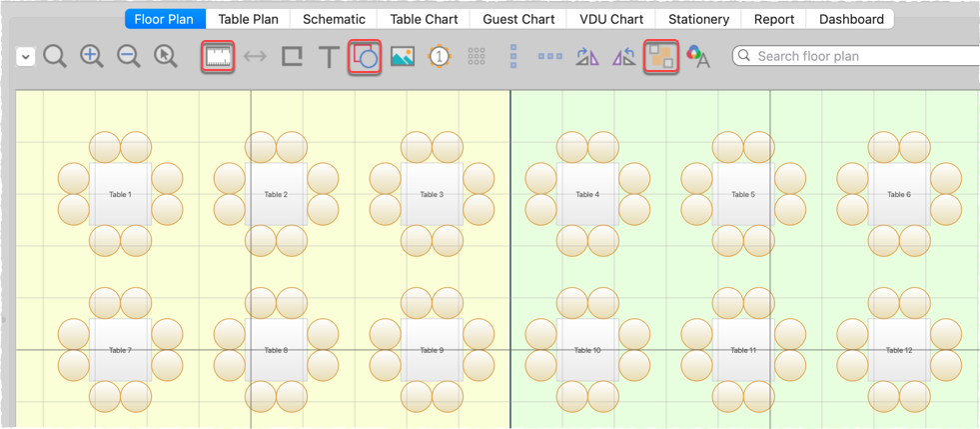Click the renumber tables icon
The height and width of the screenshot is (429, 980).
(439, 57)
